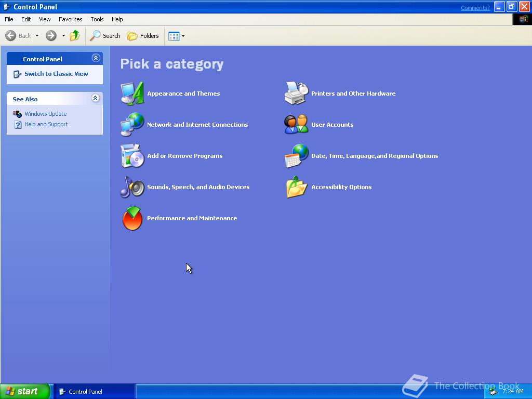
Task: Collapse the See Also sidebar section
Action: pos(96,98)
